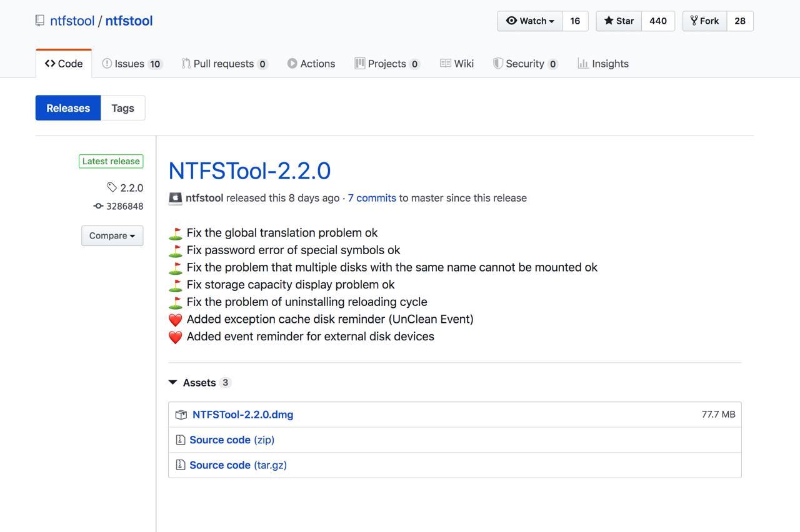The height and width of the screenshot is (532, 800).
Task: Select the Releases button
Action: coord(68,108)
